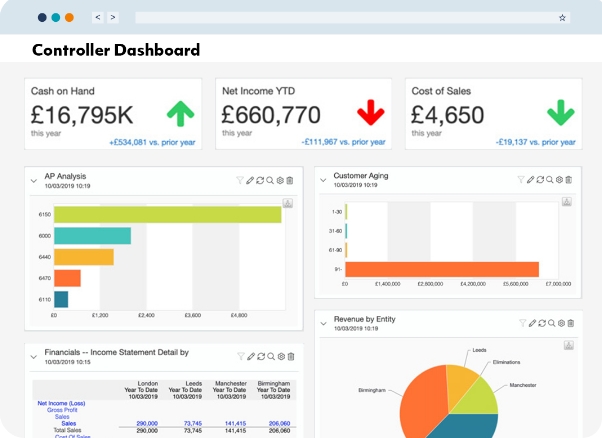
Task: Click the export icon above AP Analysis chart
Action: click(287, 203)
